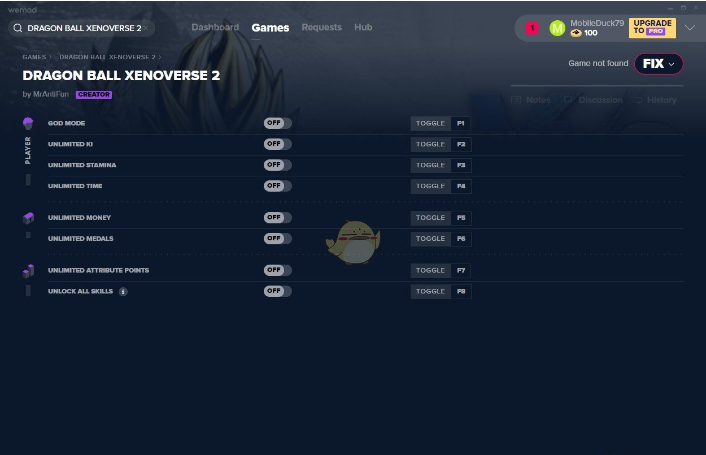
Task: Open the Requests tab
Action: click(321, 27)
